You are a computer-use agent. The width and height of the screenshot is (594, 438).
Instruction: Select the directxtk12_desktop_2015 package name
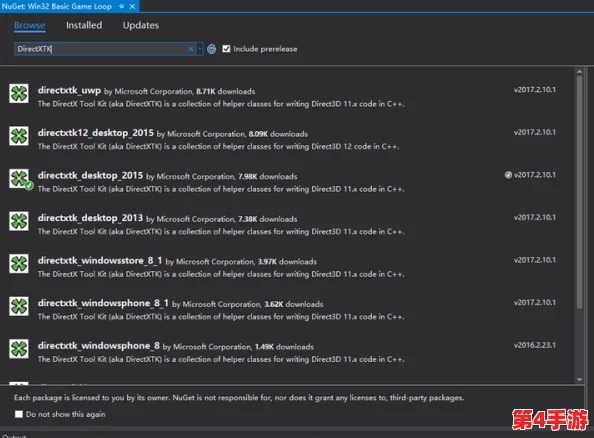(x=95, y=133)
